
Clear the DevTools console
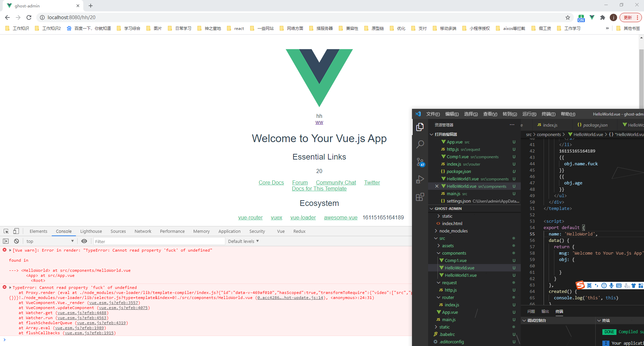click(x=16, y=241)
